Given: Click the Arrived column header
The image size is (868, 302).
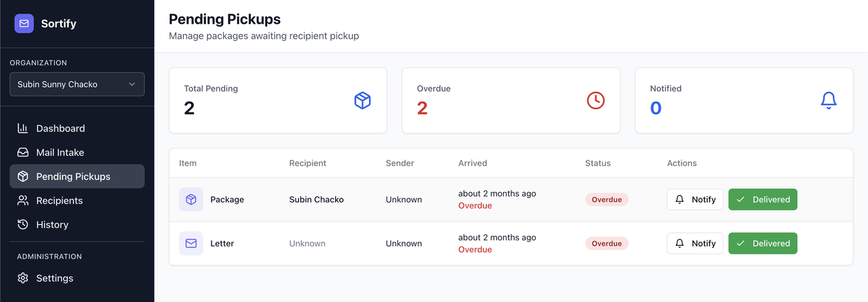Looking at the screenshot, I should coord(473,163).
